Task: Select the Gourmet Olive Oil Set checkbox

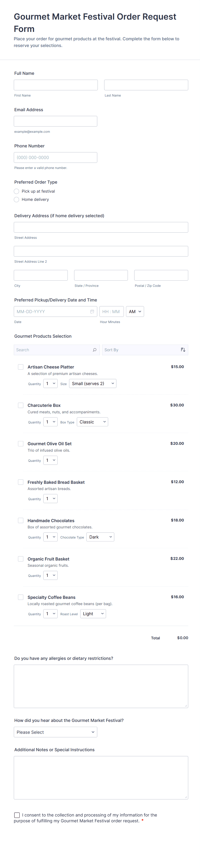Action: click(x=21, y=444)
